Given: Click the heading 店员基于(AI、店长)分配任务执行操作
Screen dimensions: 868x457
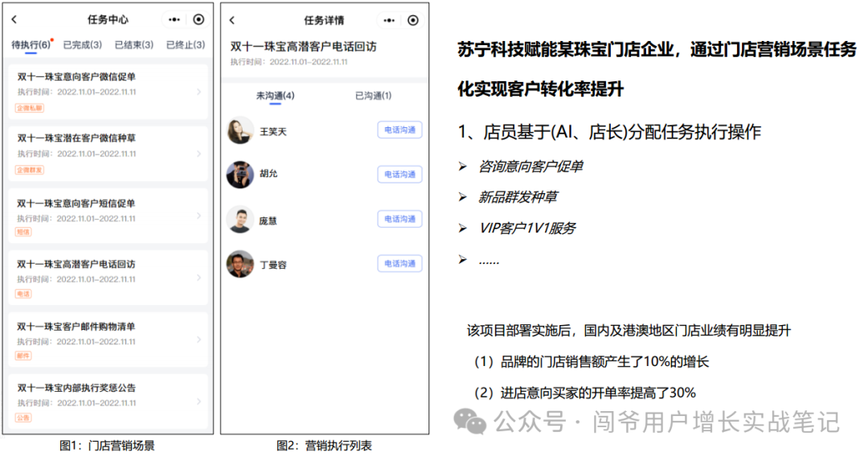Looking at the screenshot, I should pos(609,132).
